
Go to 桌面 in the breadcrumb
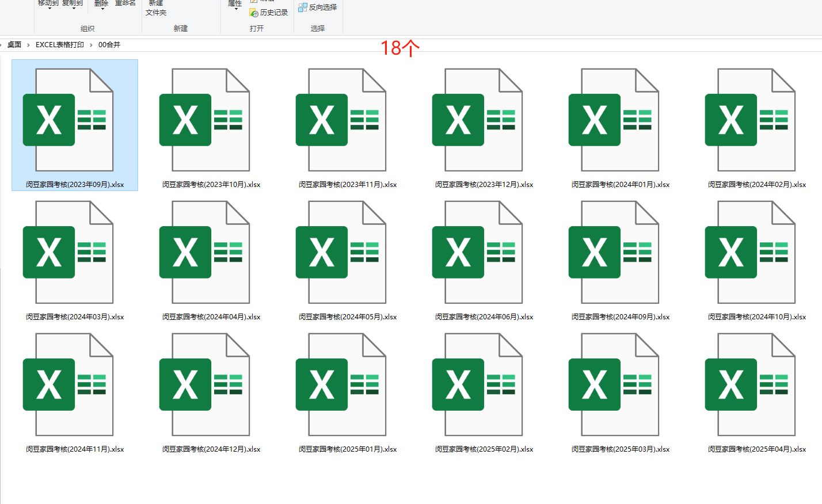[x=14, y=45]
